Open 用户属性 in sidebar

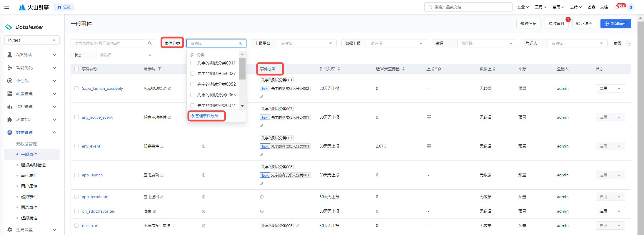click(29, 186)
